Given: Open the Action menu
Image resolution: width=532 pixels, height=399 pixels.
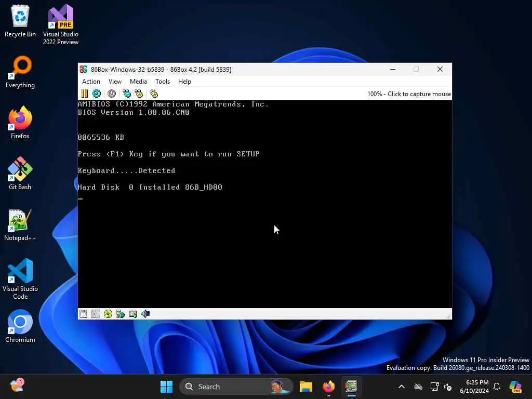Looking at the screenshot, I should point(91,82).
